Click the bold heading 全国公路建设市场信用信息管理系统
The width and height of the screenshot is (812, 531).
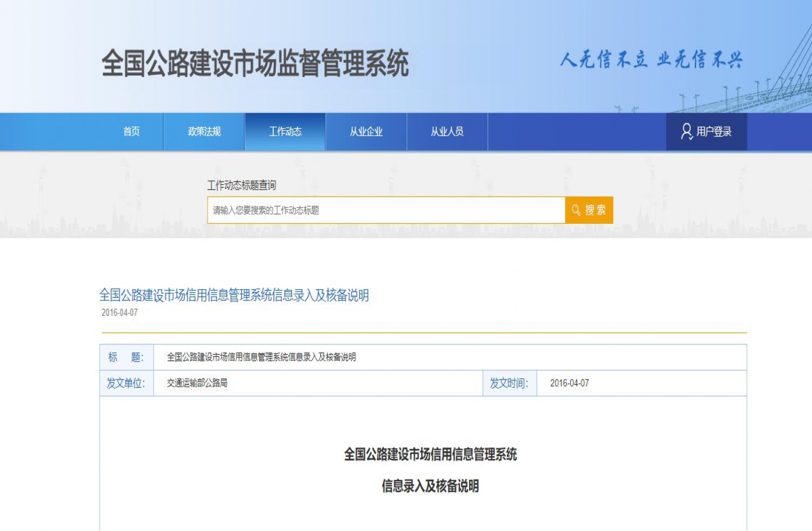pos(430,454)
